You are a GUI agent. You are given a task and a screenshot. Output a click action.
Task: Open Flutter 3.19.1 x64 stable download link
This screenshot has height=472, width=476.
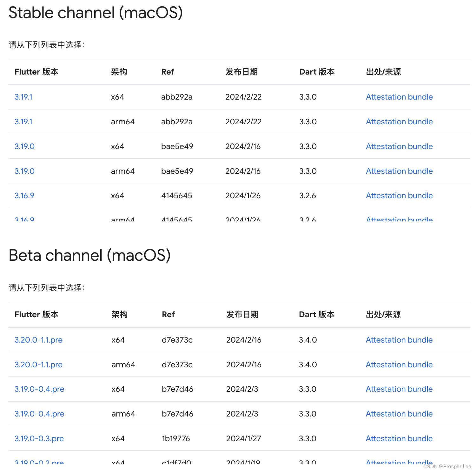point(23,97)
